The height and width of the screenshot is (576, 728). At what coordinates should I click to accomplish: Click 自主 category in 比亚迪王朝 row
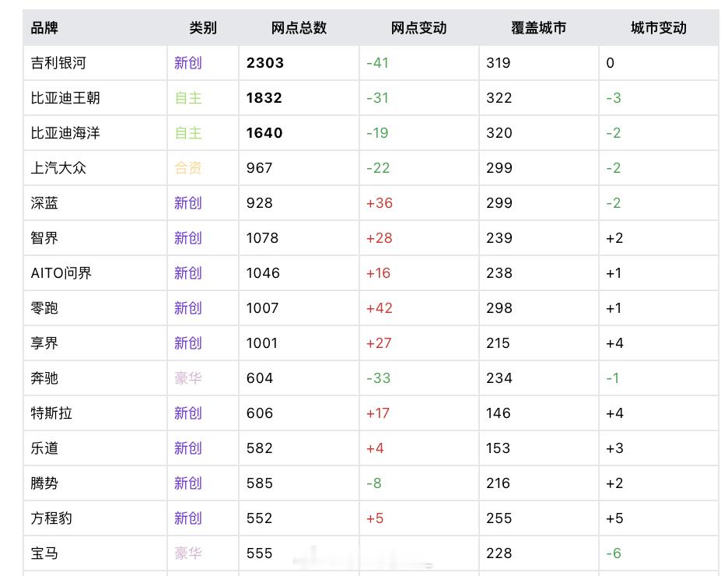click(x=188, y=98)
